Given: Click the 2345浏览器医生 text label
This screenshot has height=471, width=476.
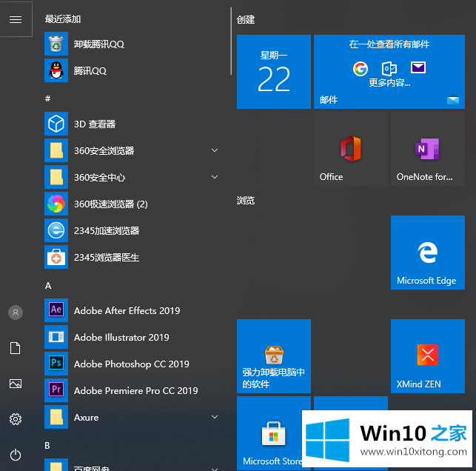Looking at the screenshot, I should point(107,258).
